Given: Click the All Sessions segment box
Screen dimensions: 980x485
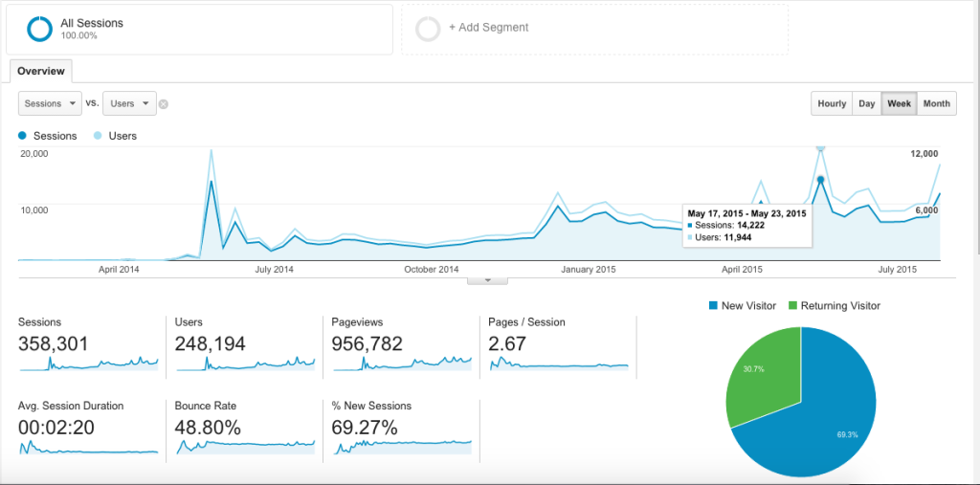Looking at the screenshot, I should [199, 29].
